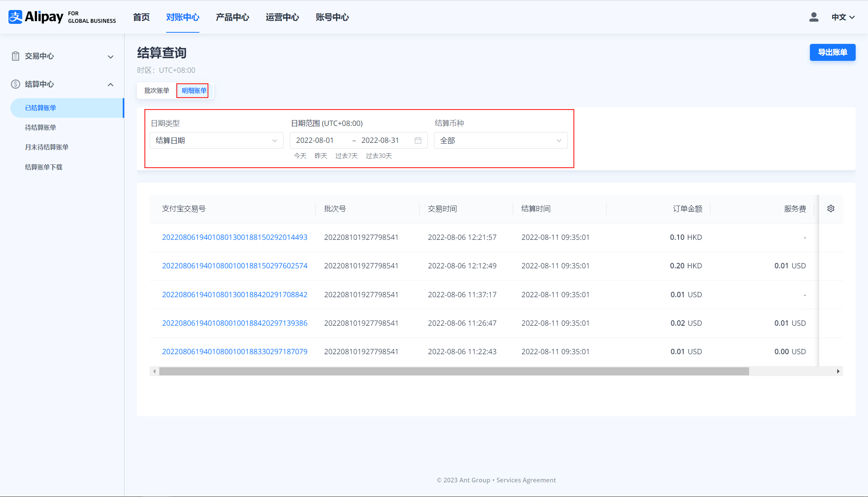Open the 中文 language selector
Image resolution: width=868 pixels, height=497 pixels.
(x=843, y=17)
